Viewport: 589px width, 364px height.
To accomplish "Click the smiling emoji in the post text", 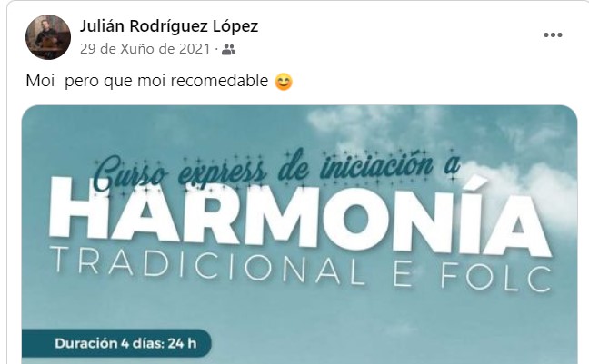I will (x=284, y=82).
